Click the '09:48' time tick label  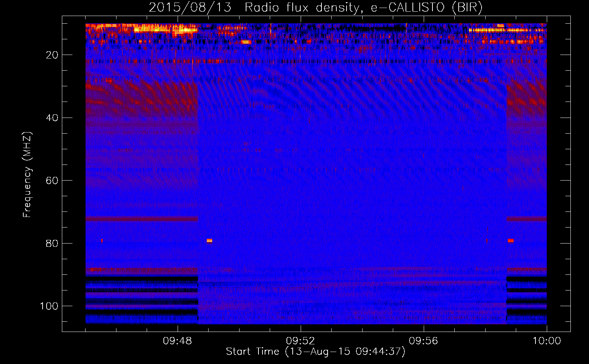(x=177, y=341)
